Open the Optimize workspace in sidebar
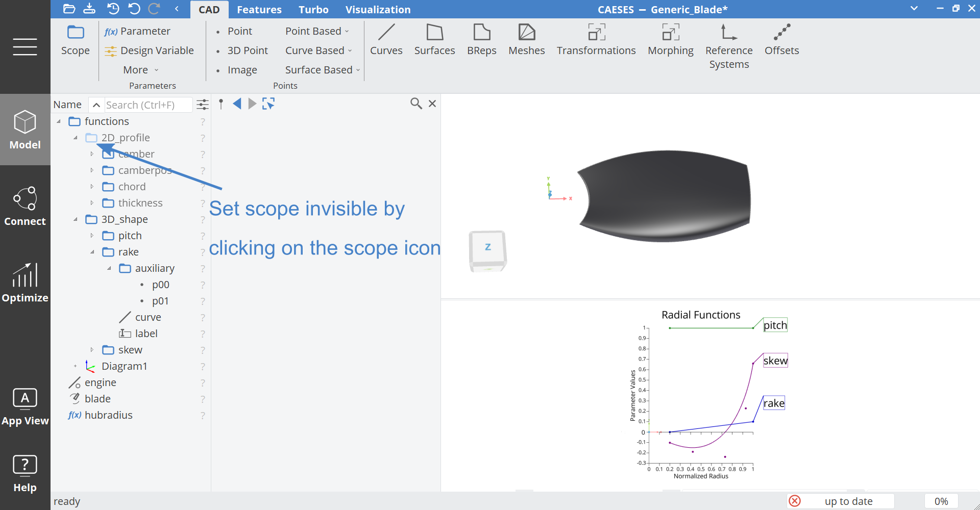 (x=25, y=283)
